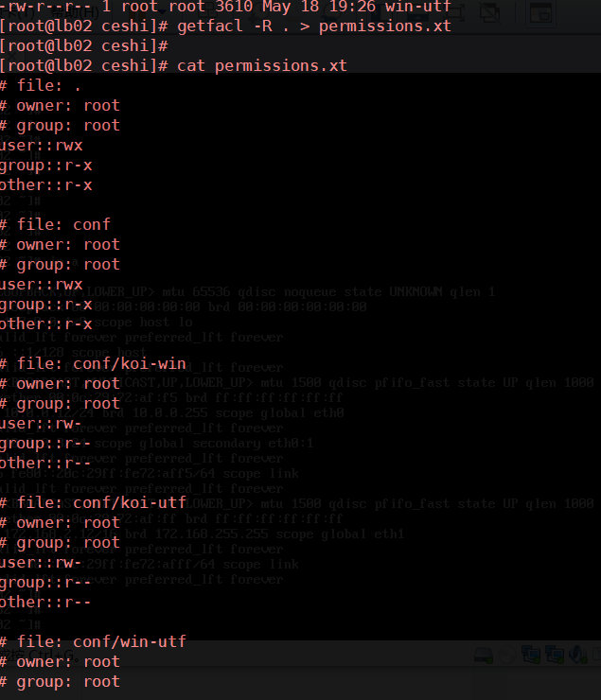The height and width of the screenshot is (700, 601).
Task: Click the hard disk status bar icon
Action: [484, 654]
